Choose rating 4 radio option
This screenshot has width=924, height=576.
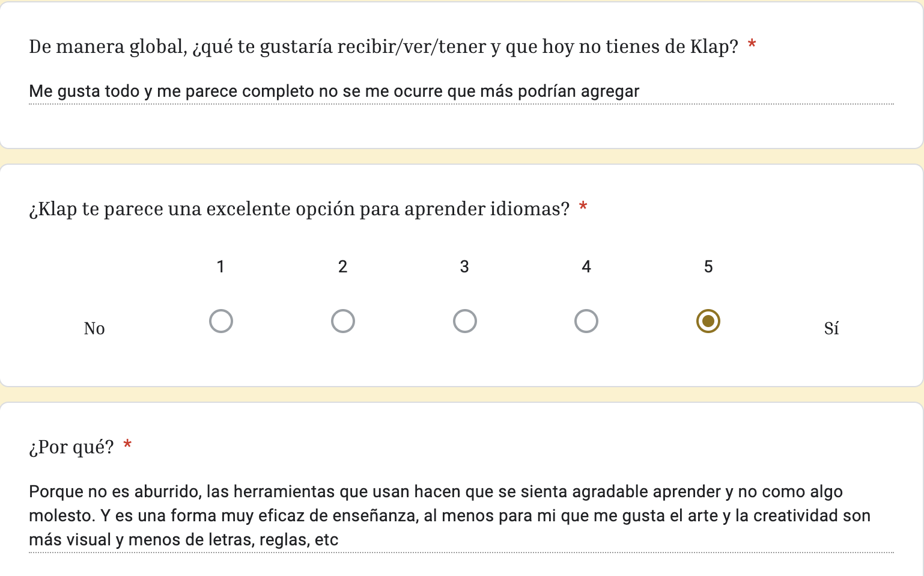[x=586, y=321]
